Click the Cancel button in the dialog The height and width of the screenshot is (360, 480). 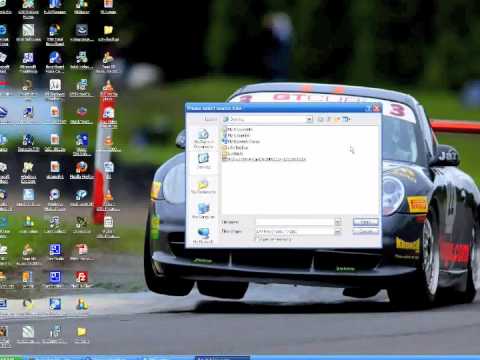click(x=365, y=231)
